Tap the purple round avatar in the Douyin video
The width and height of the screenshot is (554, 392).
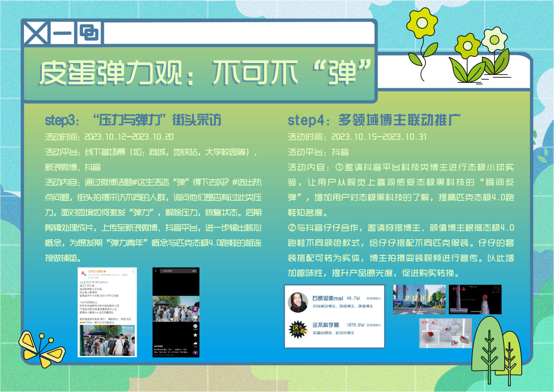point(195,309)
